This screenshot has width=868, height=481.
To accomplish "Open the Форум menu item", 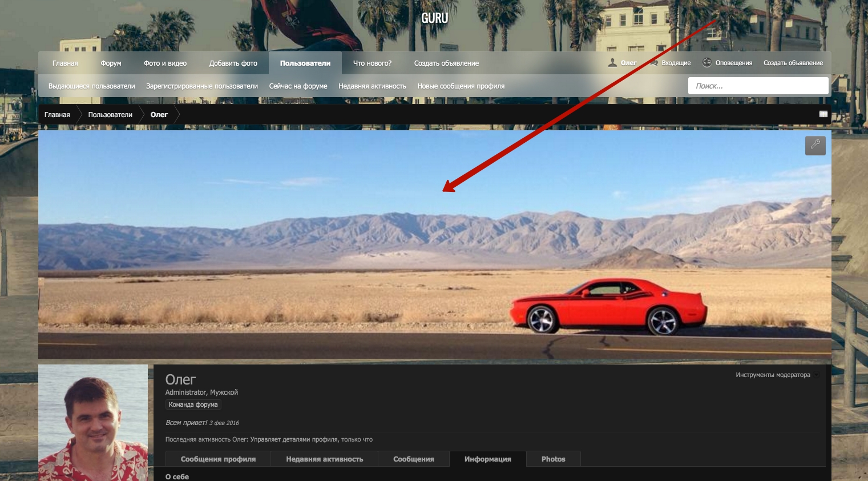I will click(111, 63).
